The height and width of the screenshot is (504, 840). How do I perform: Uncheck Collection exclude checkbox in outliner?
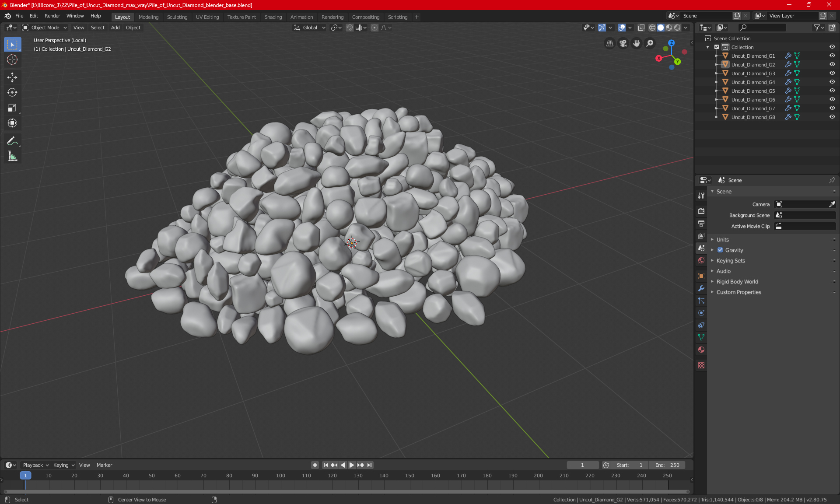pos(717,47)
